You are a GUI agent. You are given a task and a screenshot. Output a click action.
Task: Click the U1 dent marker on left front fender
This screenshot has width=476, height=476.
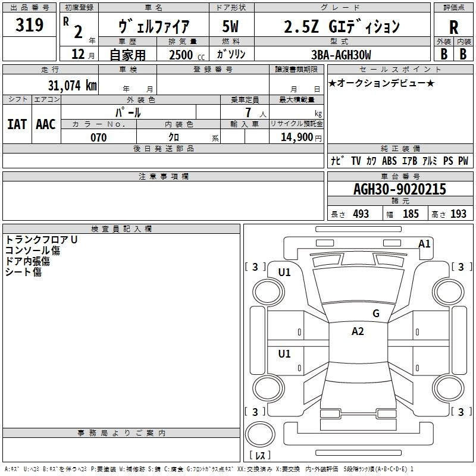(x=284, y=273)
